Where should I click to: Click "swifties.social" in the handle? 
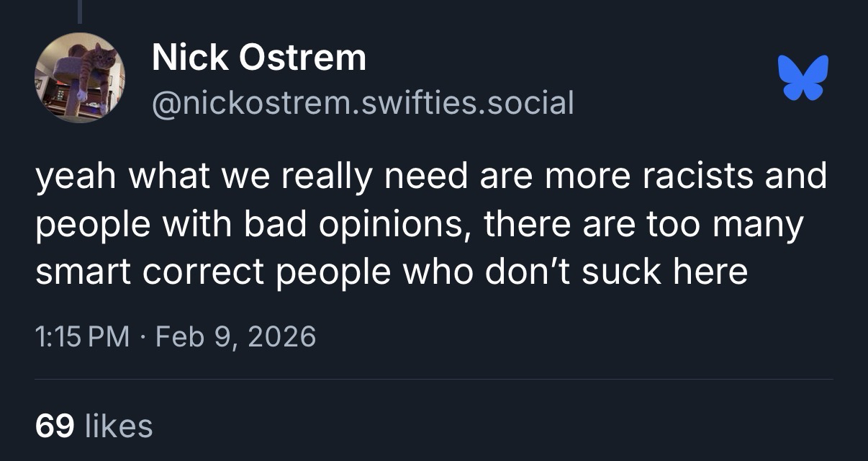pos(467,103)
